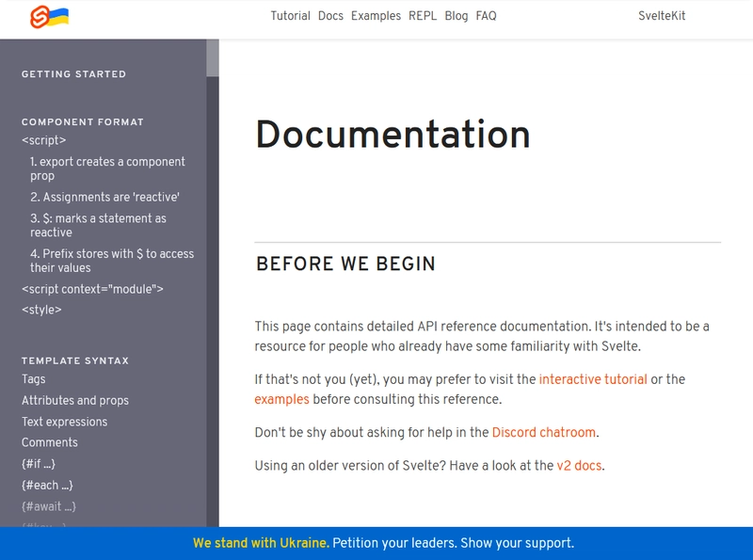Click the sidebar scrollbar thumb

click(213, 56)
